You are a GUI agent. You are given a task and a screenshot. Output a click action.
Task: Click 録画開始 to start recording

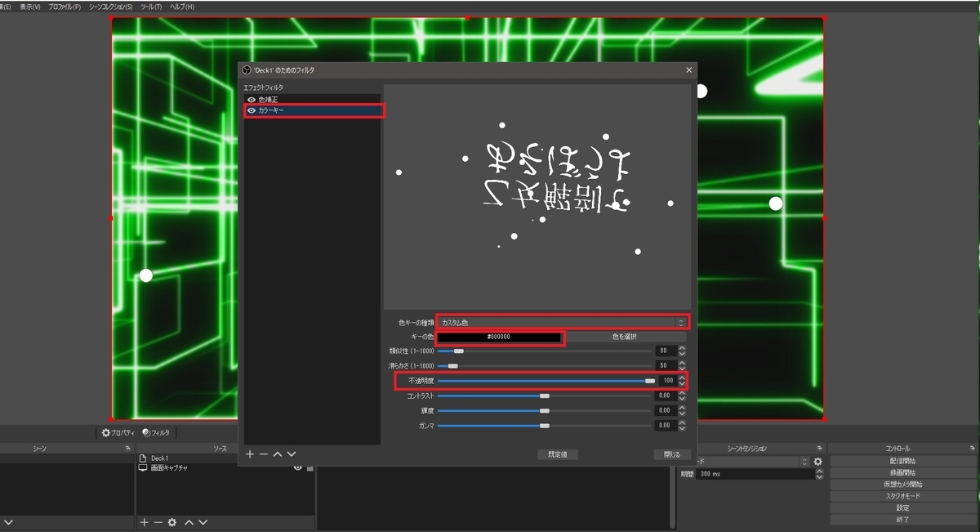click(902, 473)
